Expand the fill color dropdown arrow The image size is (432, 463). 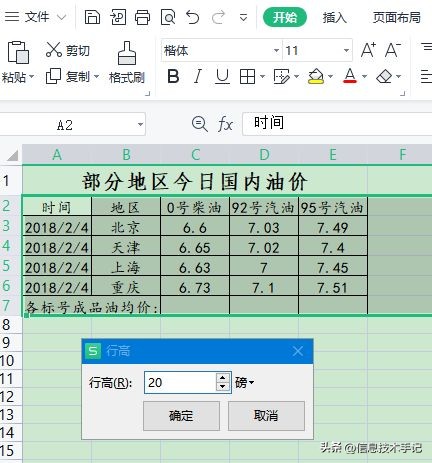coord(331,77)
